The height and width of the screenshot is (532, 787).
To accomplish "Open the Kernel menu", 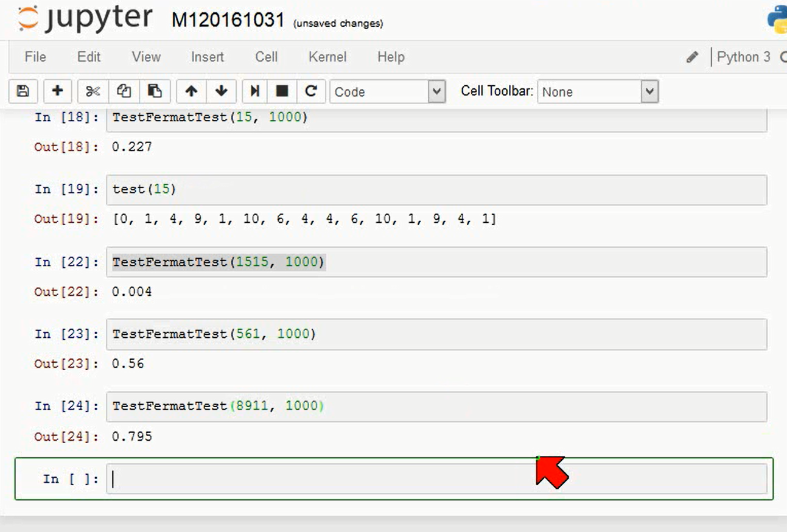I will click(x=327, y=57).
